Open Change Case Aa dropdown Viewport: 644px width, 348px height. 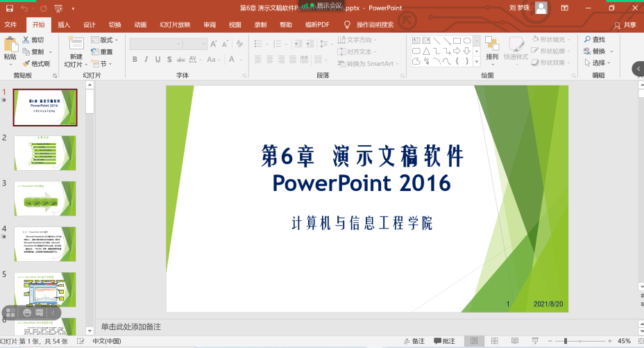click(x=214, y=60)
